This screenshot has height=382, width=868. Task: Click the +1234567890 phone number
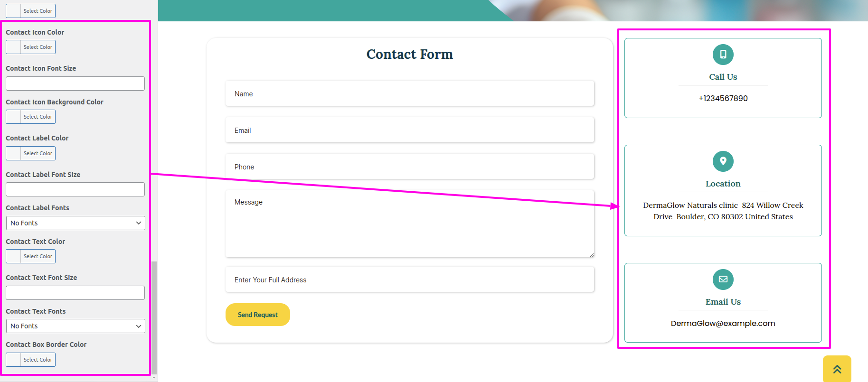(x=723, y=98)
